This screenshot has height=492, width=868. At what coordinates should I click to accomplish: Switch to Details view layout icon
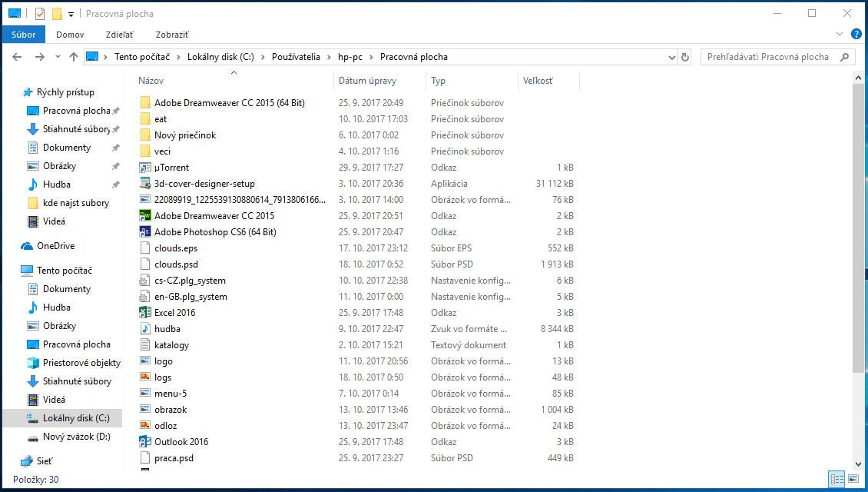[837, 479]
